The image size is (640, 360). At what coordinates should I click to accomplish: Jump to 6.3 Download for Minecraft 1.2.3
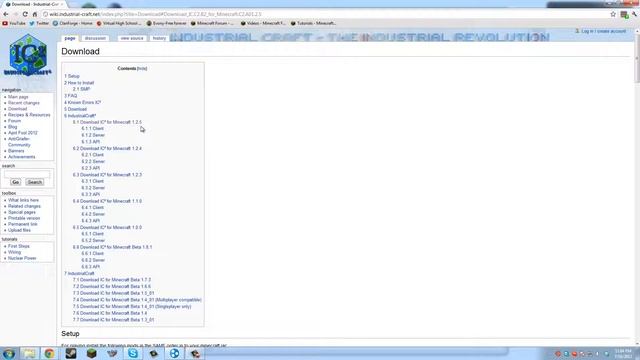pos(107,175)
